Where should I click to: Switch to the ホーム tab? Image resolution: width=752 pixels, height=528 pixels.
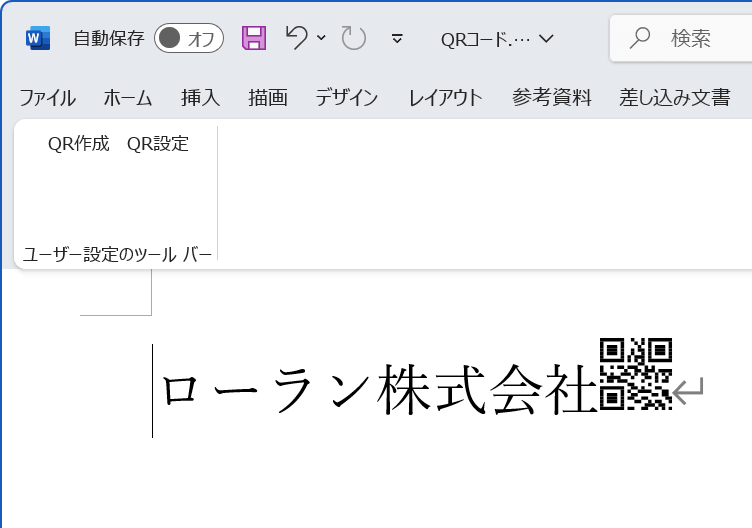coord(128,98)
